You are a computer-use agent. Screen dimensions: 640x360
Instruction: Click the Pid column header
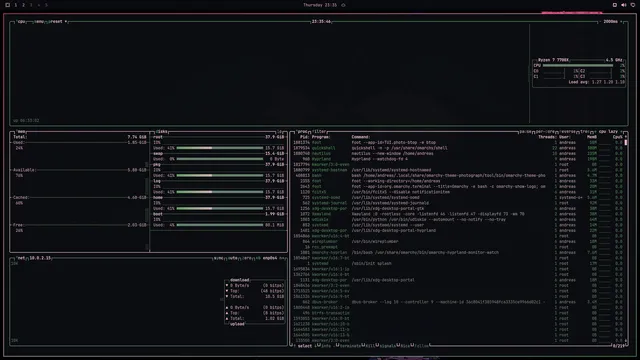(x=304, y=137)
